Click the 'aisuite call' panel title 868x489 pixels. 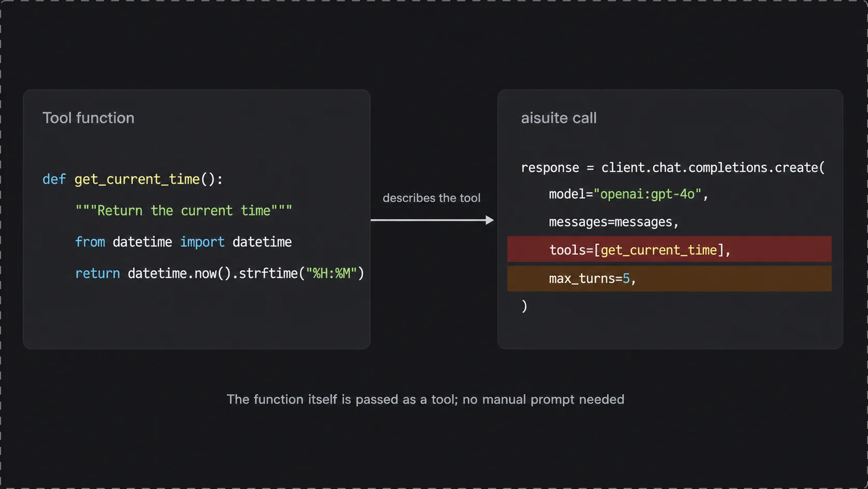coord(559,118)
